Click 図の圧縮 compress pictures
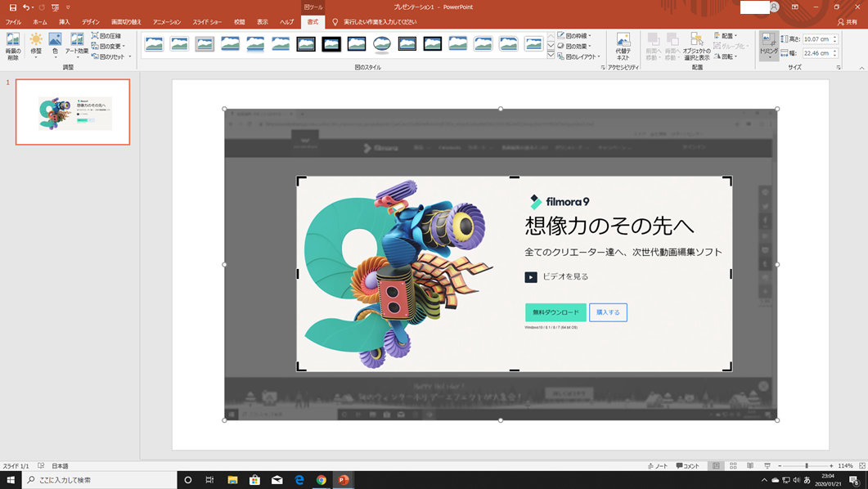The width and height of the screenshot is (868, 489). (x=106, y=35)
